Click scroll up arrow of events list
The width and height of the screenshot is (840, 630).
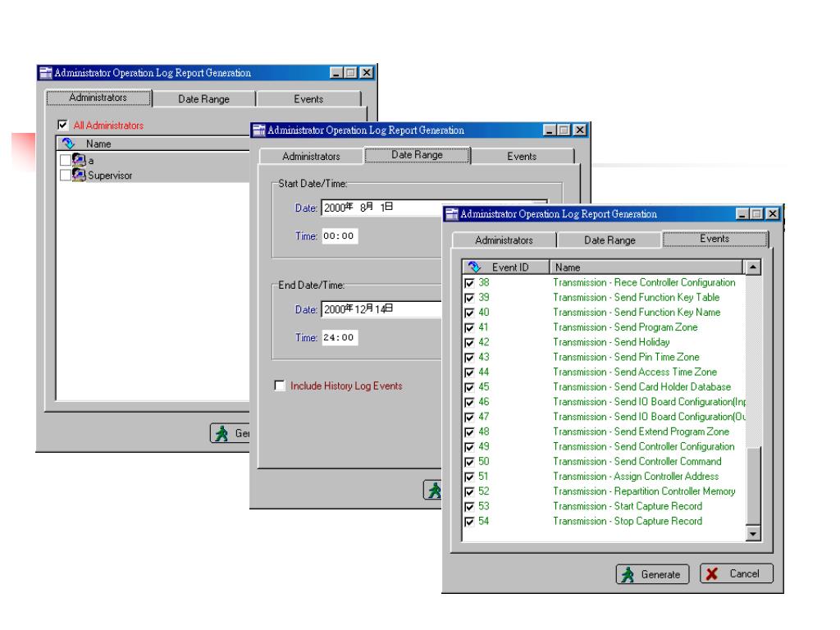pyautogui.click(x=753, y=267)
